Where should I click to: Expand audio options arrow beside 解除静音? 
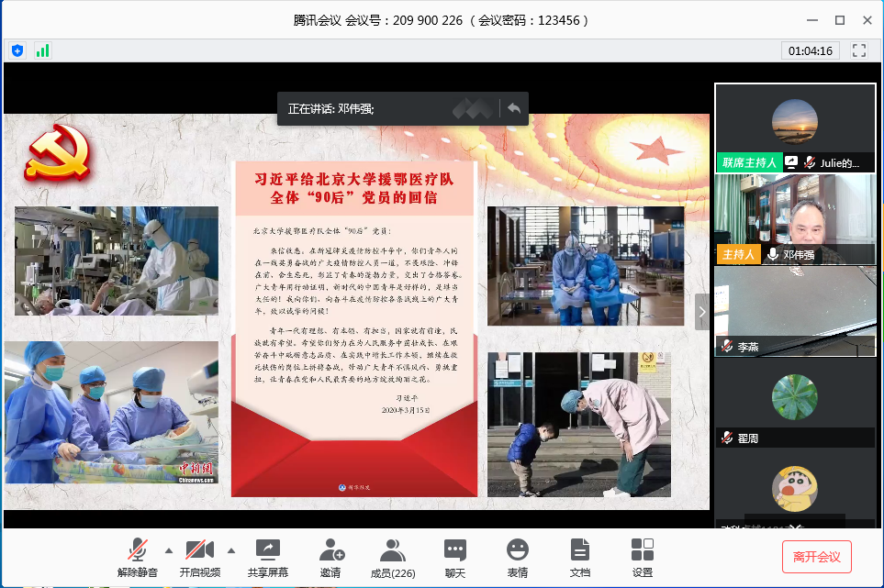(168, 550)
